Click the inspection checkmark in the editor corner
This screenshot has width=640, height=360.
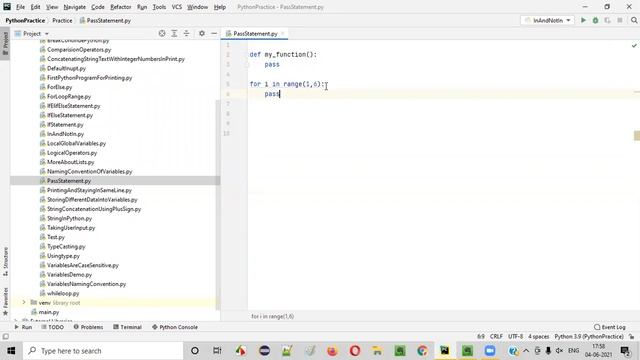(x=634, y=46)
